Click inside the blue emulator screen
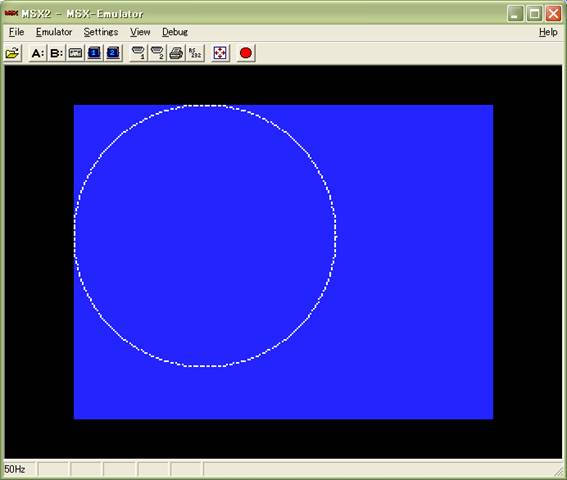This screenshot has height=480, width=567. pos(283,262)
